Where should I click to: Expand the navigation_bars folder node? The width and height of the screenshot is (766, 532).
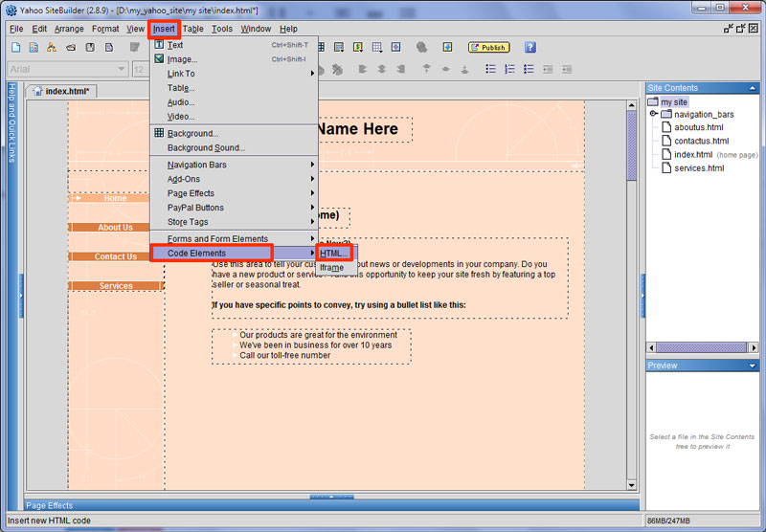[x=654, y=114]
